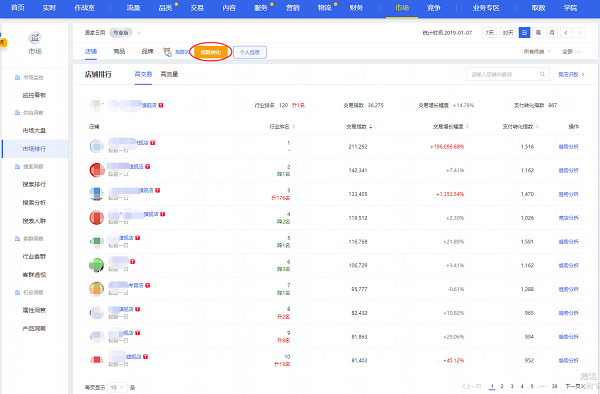Switch to the 品牌 tab

(147, 51)
